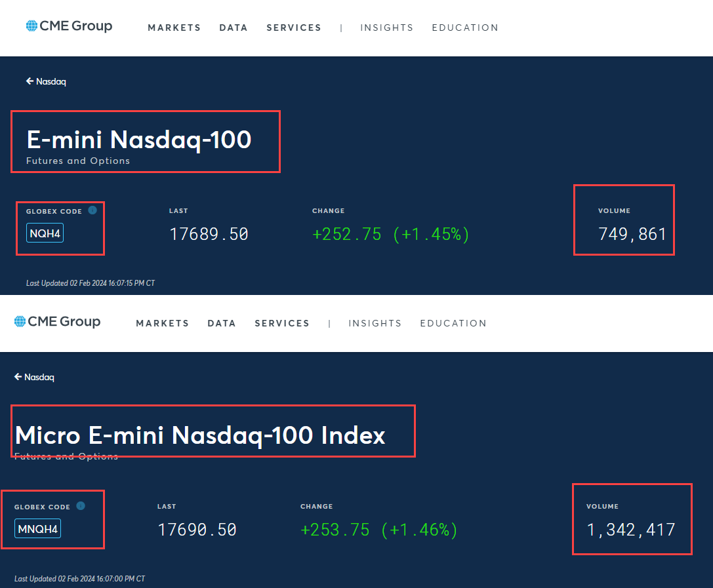This screenshot has height=588, width=713.
Task: Open INSIGHTS menu in the lower header
Action: pos(375,323)
